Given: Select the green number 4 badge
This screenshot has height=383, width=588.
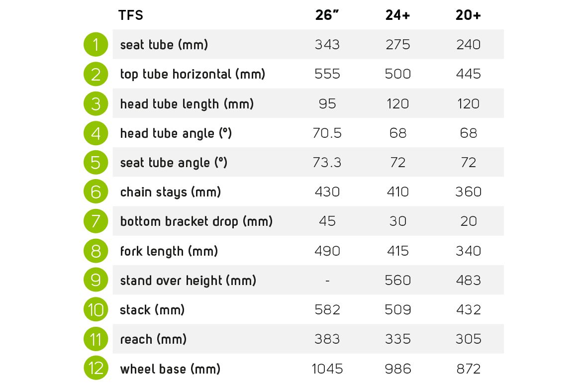Looking at the screenshot, I should [x=96, y=133].
